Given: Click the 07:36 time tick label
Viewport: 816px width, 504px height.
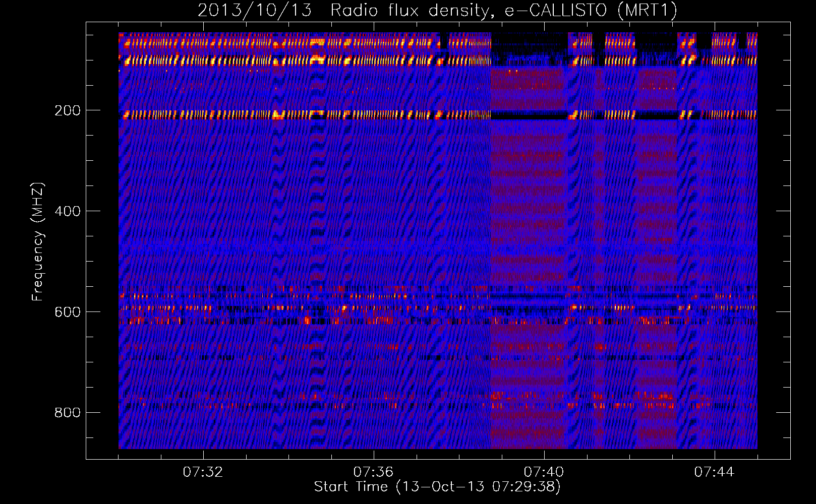Looking at the screenshot, I should 373,472.
